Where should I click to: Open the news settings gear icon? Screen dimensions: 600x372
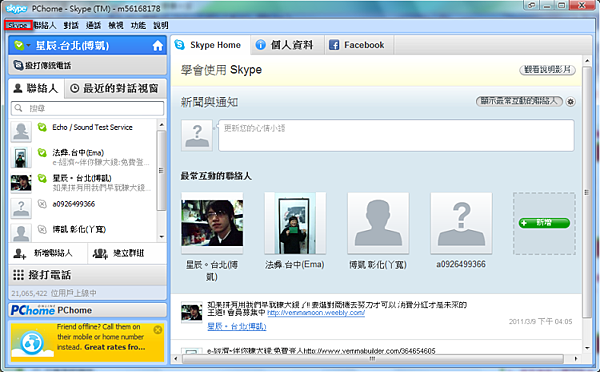click(571, 102)
